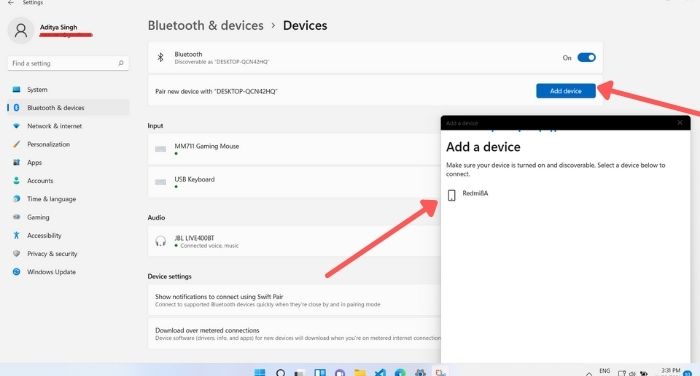The width and height of the screenshot is (700, 376).
Task: Click the Windows Update circular icon
Action: (x=17, y=272)
